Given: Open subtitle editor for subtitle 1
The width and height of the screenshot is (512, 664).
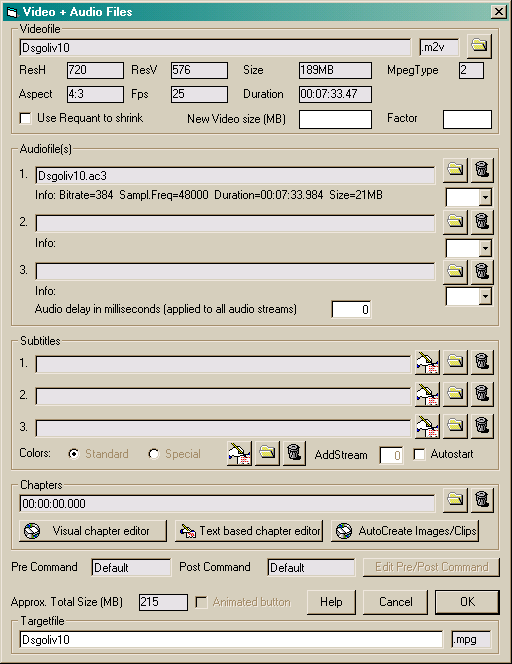Looking at the screenshot, I should coord(427,363).
